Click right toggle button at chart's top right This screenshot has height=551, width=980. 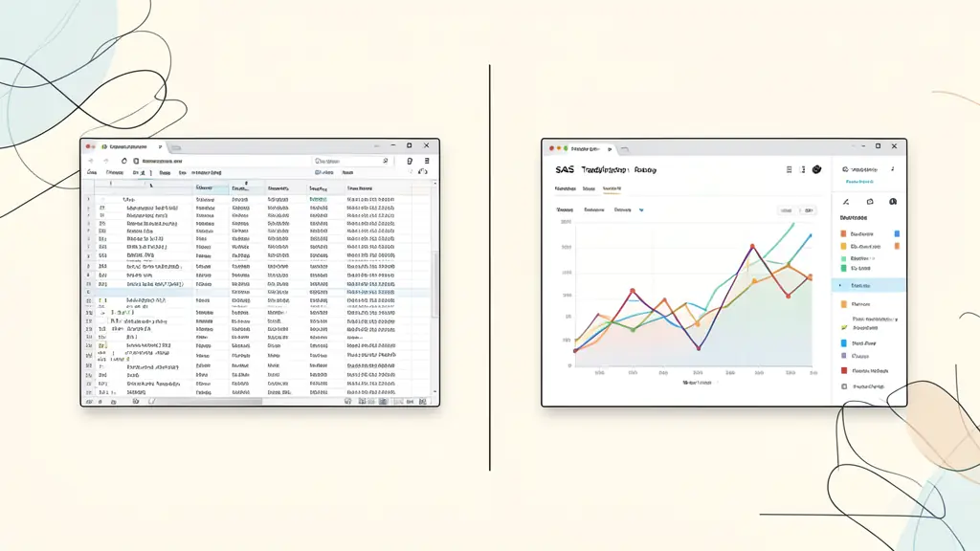coord(808,210)
